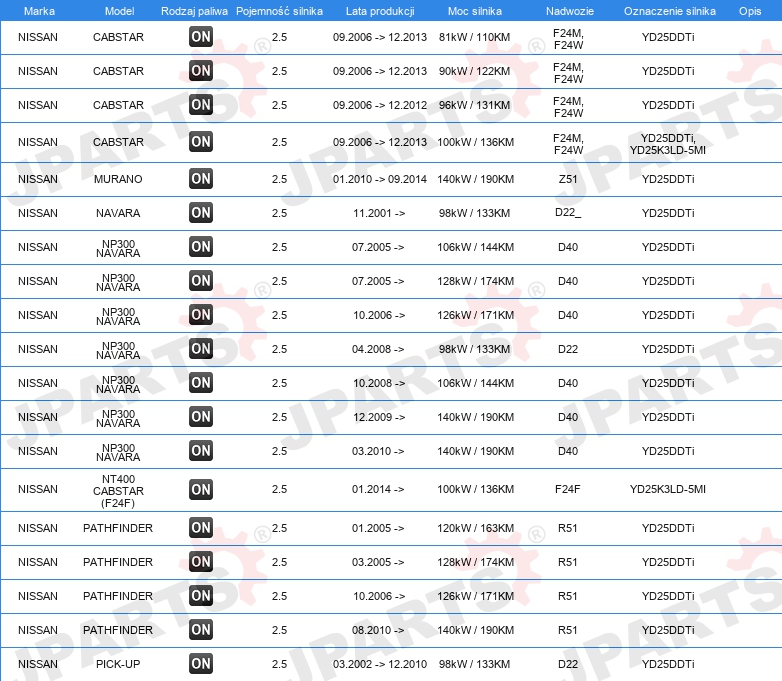Click the ON diesel icon in the MURANO row
Viewport: 782px width, 681px height.
pyautogui.click(x=201, y=179)
